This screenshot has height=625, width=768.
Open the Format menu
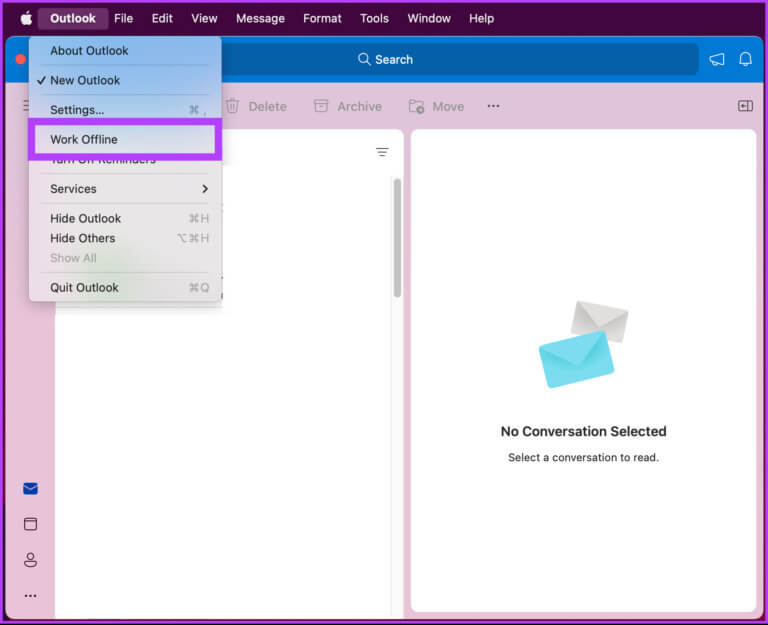click(322, 19)
